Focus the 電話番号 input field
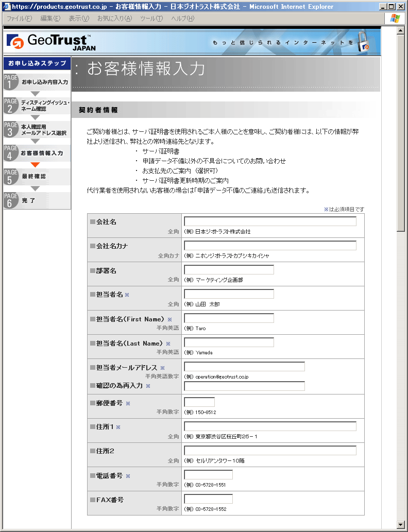 pyautogui.click(x=209, y=475)
